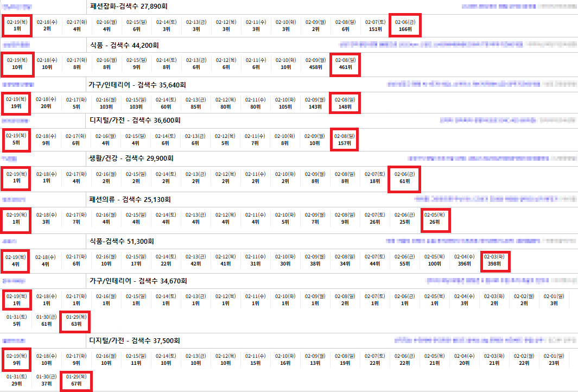Click the 01-29(목) cell showing 67위
This screenshot has height=392, width=578.
(76, 380)
